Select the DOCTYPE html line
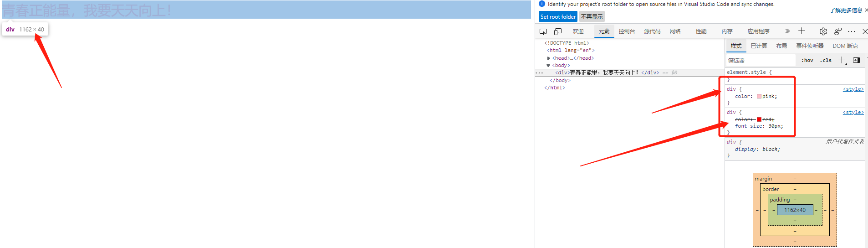 [567, 43]
